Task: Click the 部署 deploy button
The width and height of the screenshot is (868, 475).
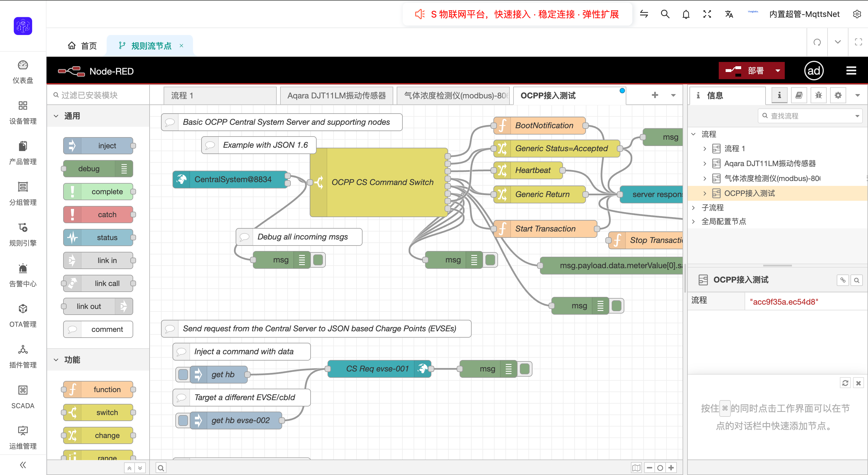Action: point(745,71)
